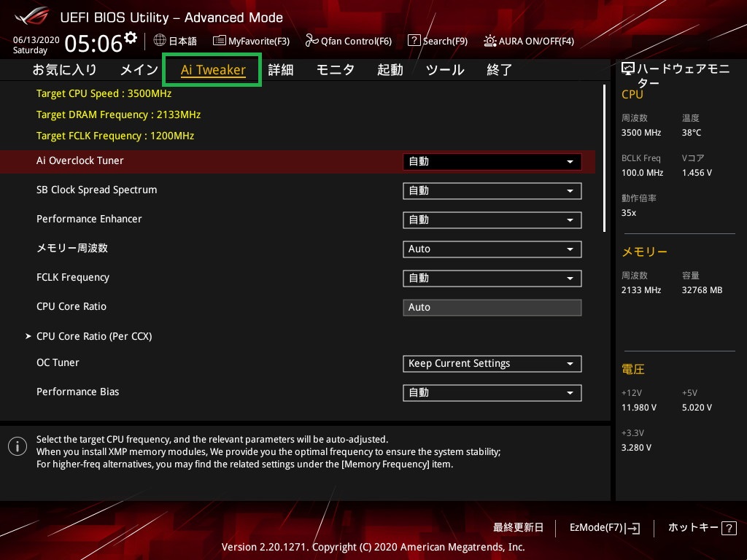This screenshot has width=747, height=560.
Task: Open the お気に入り tab
Action: click(64, 70)
